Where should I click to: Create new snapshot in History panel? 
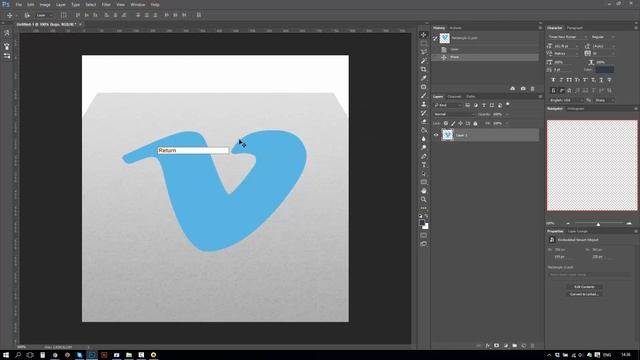tap(523, 89)
